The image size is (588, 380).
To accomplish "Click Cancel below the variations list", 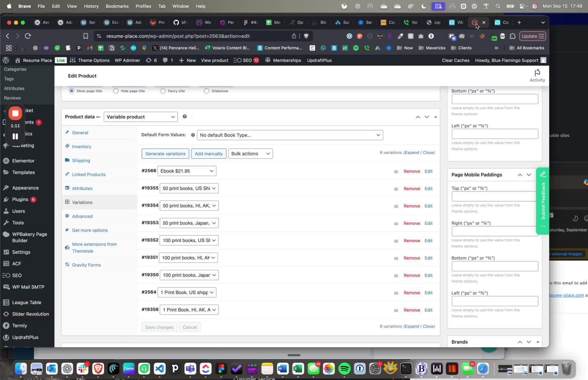I will pos(190,327).
